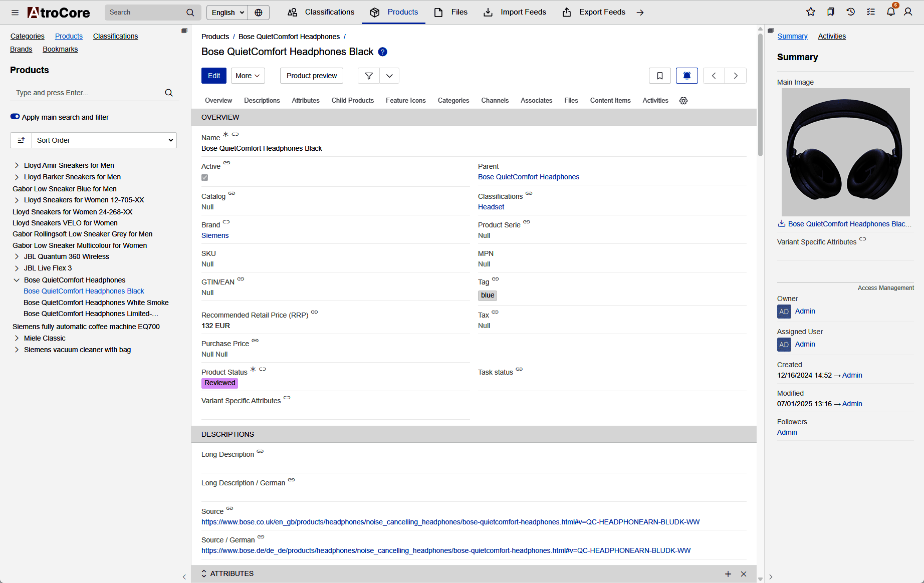The width and height of the screenshot is (924, 583).
Task: Click the tab settings gear icon
Action: point(683,101)
